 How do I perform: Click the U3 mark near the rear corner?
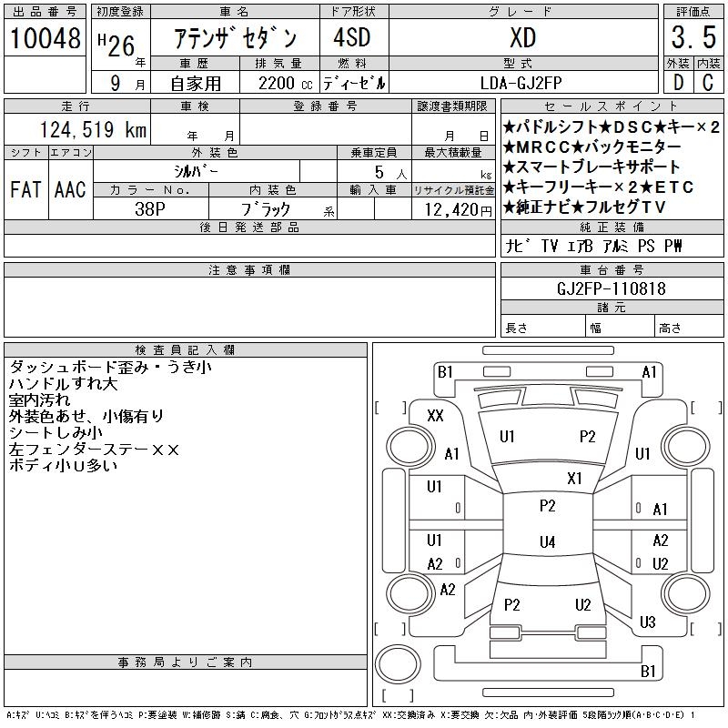[x=647, y=622]
